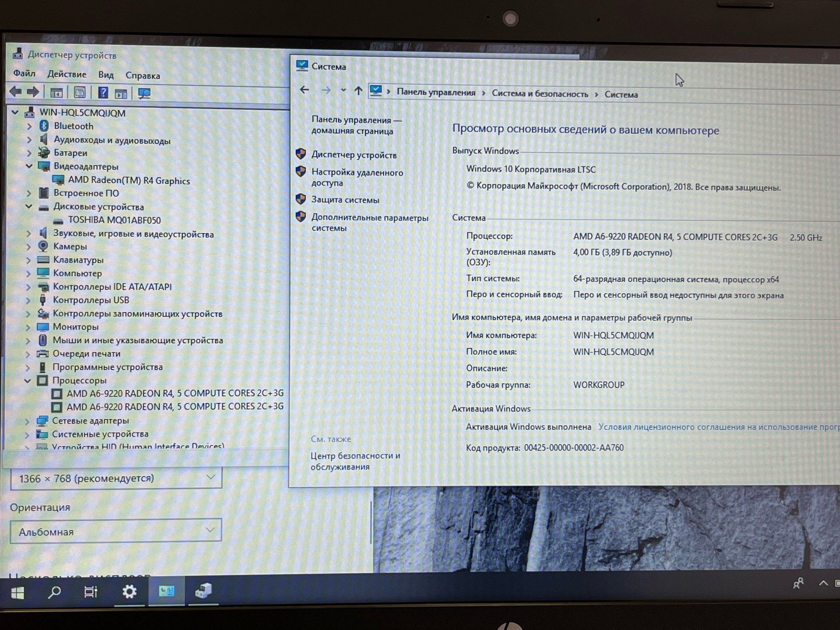Switch to Device Manager taskbar button
Viewport: 840px width, 630px height.
(x=203, y=591)
